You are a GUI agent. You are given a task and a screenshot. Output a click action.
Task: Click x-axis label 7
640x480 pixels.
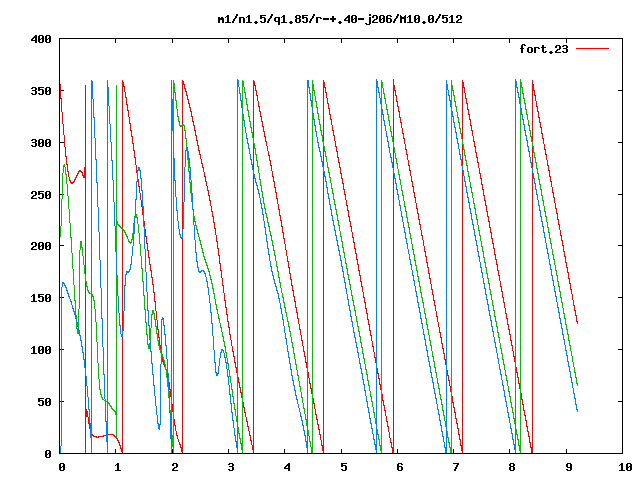tap(456, 467)
